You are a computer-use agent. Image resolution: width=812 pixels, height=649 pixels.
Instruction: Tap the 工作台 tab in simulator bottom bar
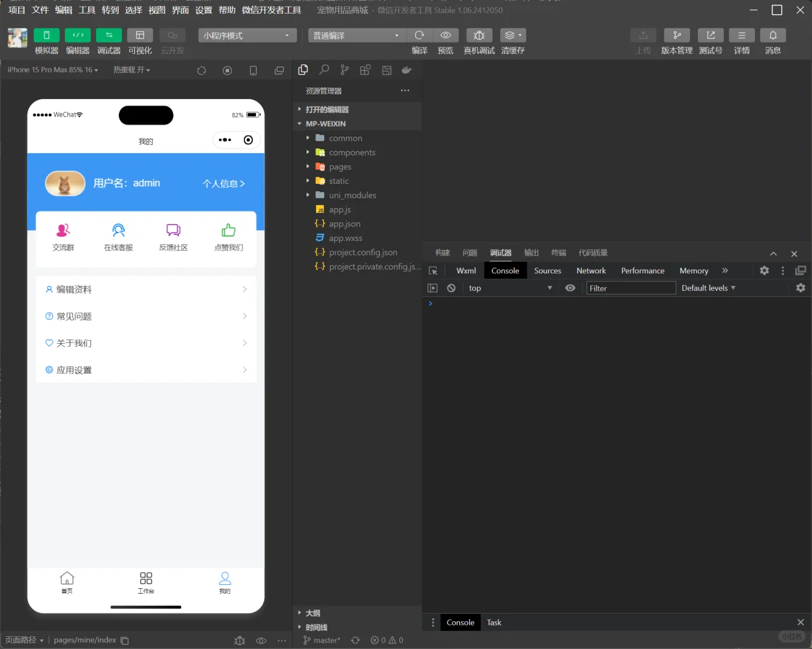pos(146,583)
